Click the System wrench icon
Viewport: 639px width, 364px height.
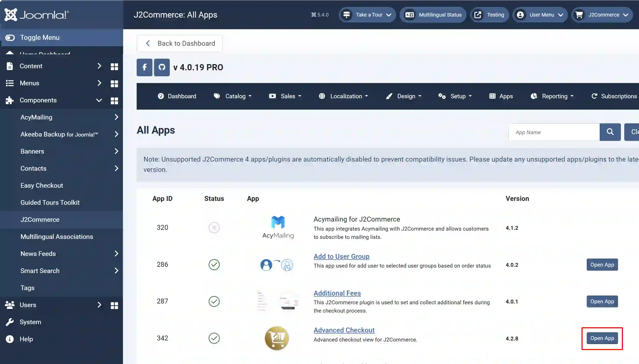(x=10, y=322)
